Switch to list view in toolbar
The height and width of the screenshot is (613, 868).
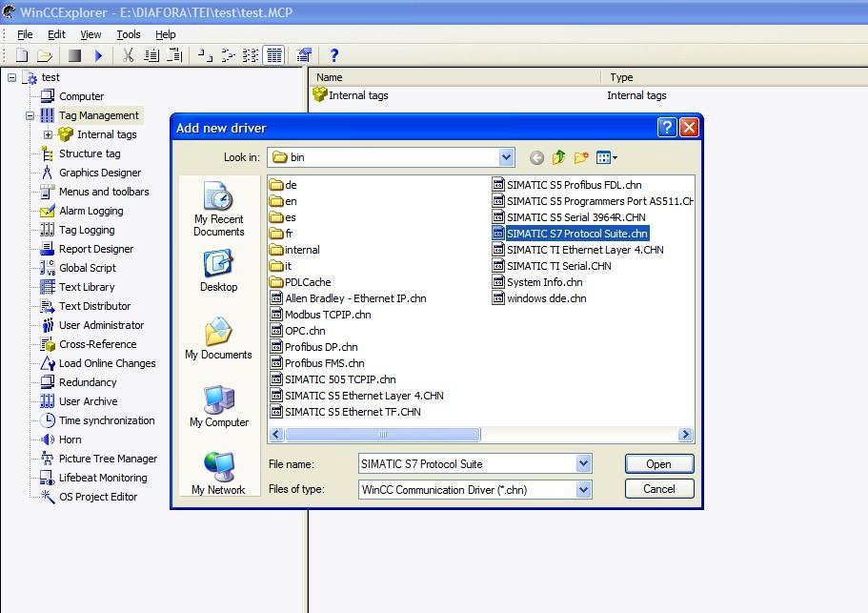tap(251, 55)
